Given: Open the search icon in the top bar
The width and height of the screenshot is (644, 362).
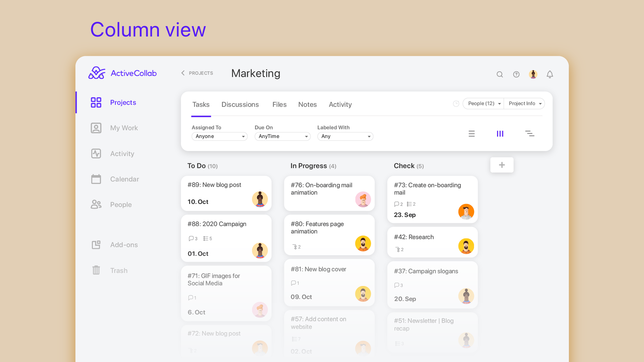Looking at the screenshot, I should point(500,74).
